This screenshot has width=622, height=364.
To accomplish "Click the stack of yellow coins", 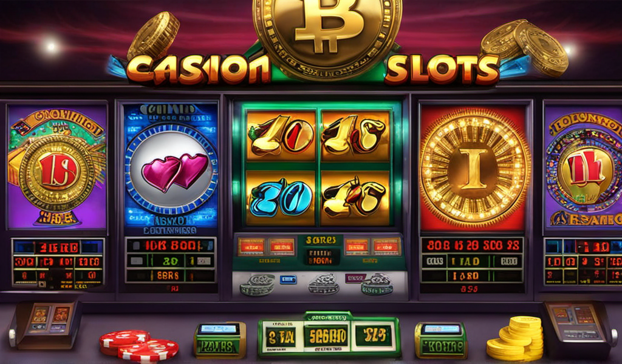I will pyautogui.click(x=515, y=338).
